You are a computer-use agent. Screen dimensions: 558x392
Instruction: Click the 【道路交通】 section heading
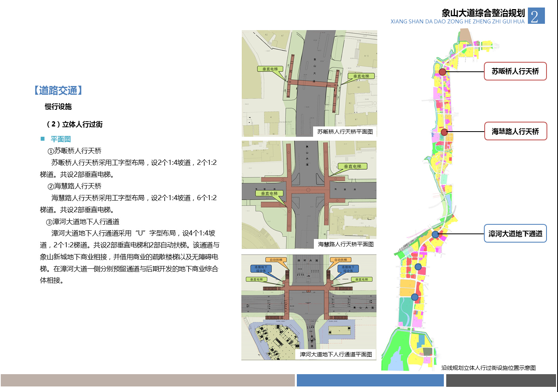(59, 90)
